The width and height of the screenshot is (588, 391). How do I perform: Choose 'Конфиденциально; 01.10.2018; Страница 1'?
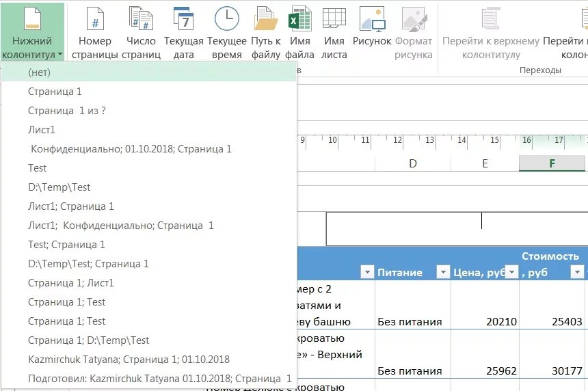click(x=149, y=149)
